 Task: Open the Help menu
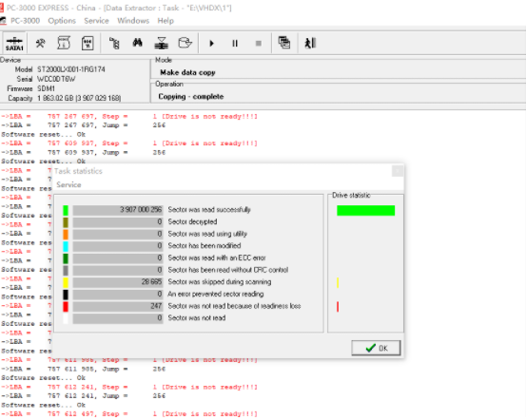point(166,21)
